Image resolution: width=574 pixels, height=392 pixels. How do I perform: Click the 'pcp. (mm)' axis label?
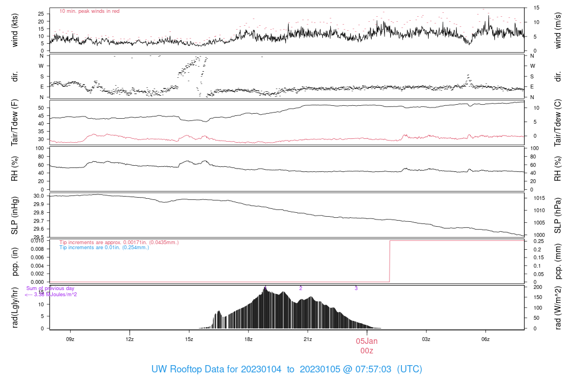tap(558, 262)
